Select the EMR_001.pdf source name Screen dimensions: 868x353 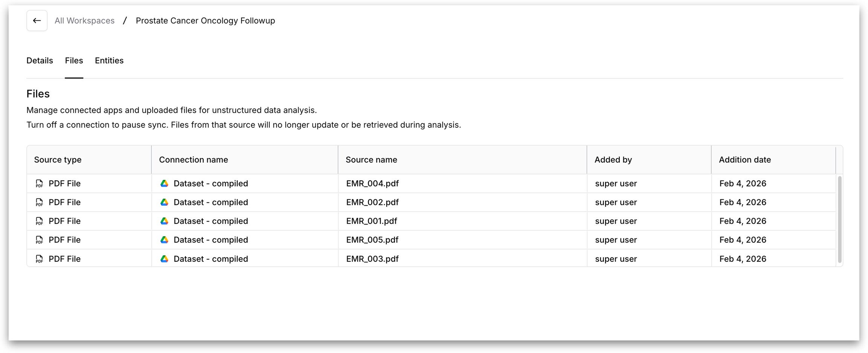tap(371, 221)
